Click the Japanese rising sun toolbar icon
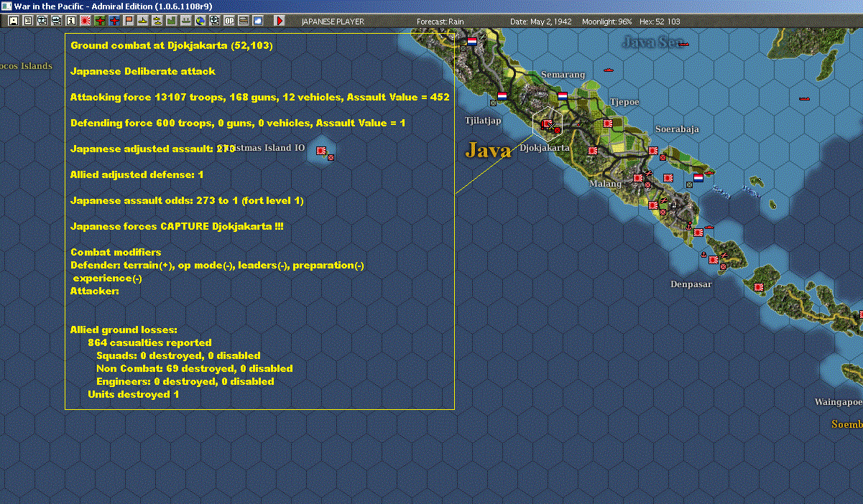 coord(86,21)
